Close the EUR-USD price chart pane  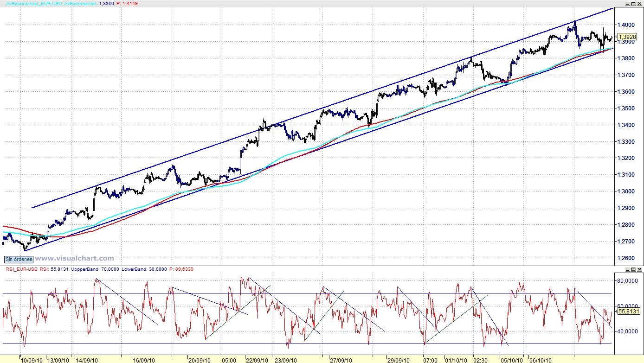click(639, 3)
